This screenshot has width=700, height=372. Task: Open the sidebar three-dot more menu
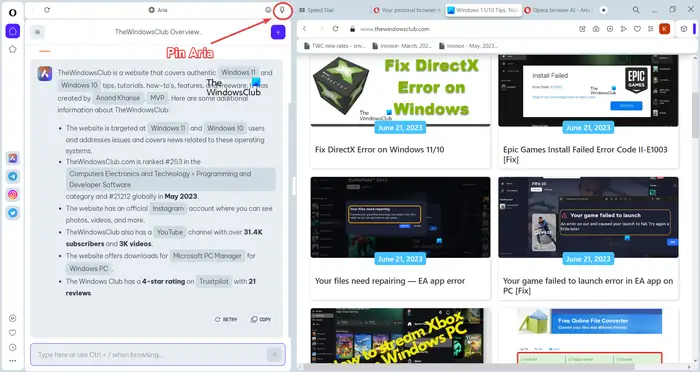point(12,361)
